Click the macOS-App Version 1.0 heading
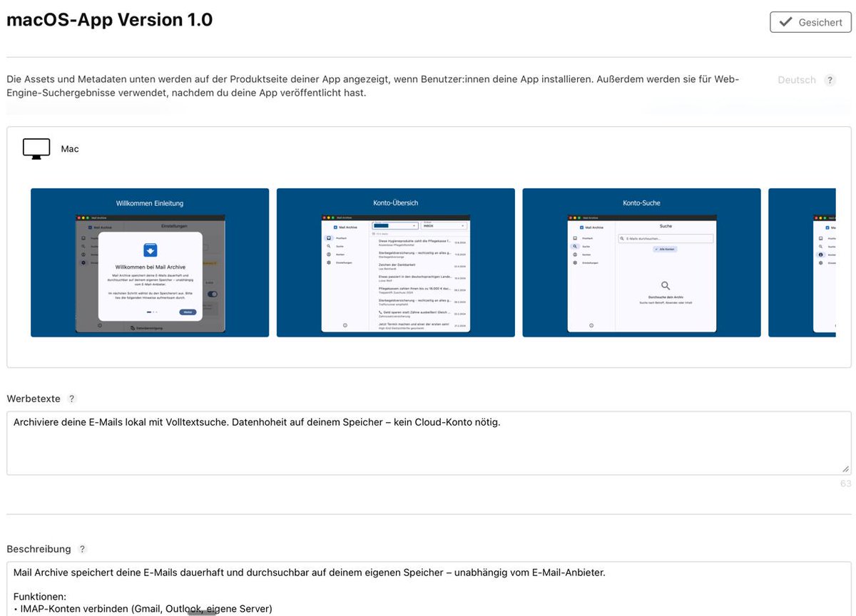 [x=110, y=20]
